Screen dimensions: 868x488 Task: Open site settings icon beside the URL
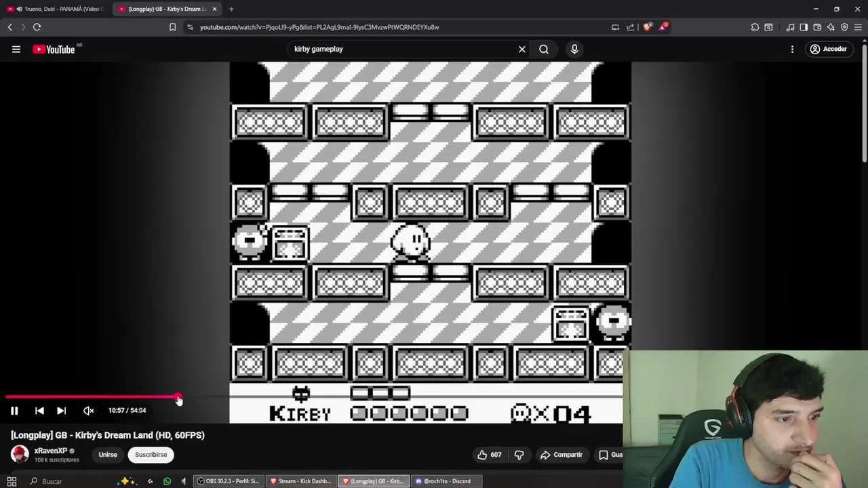(190, 27)
